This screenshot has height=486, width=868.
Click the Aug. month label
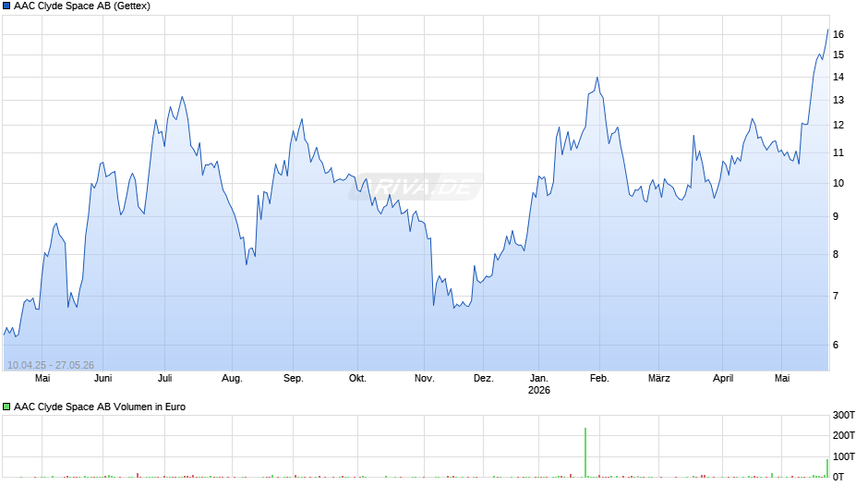[x=232, y=379]
